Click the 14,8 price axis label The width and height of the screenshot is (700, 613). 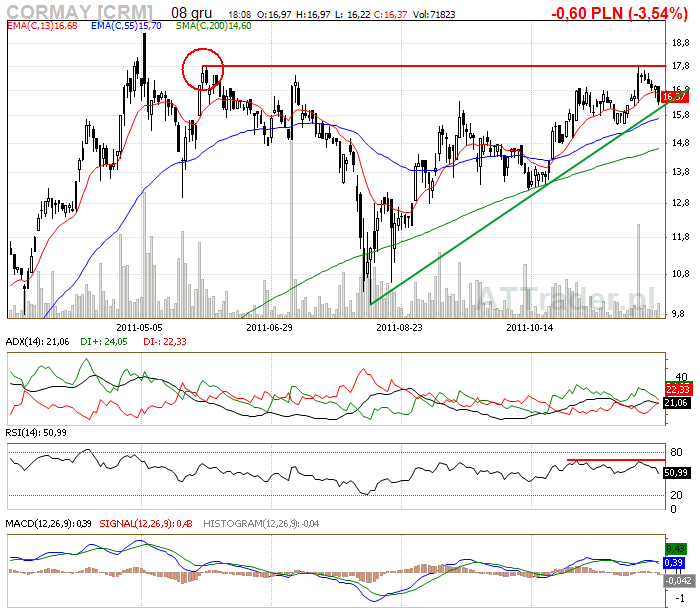(x=680, y=143)
